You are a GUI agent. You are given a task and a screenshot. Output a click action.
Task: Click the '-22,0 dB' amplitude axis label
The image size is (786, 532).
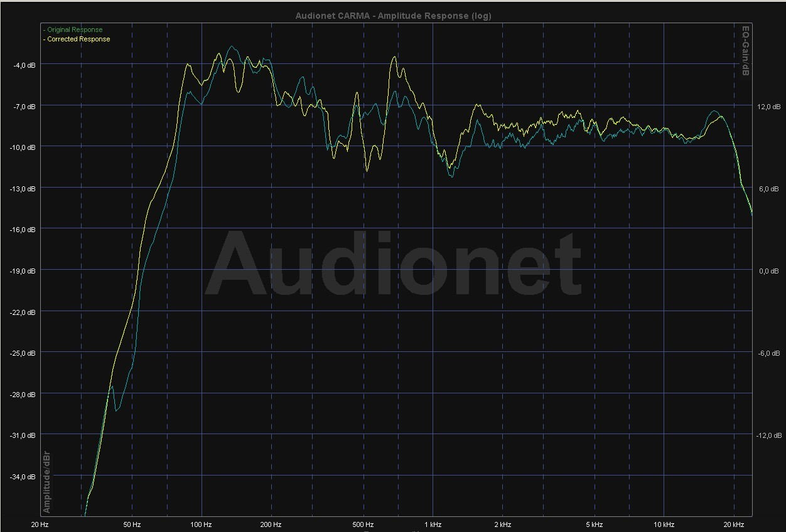23,312
